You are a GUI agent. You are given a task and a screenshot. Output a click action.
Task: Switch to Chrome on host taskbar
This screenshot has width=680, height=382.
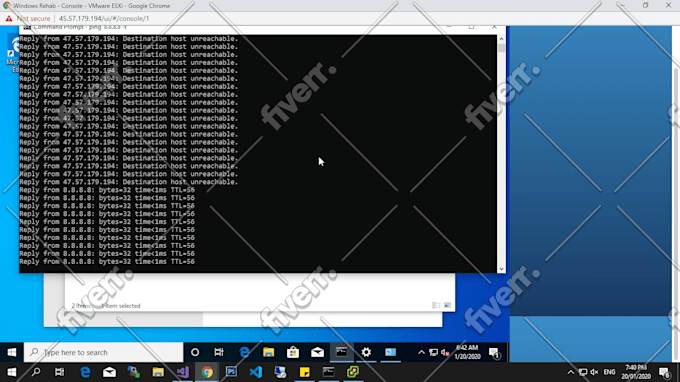coord(207,372)
